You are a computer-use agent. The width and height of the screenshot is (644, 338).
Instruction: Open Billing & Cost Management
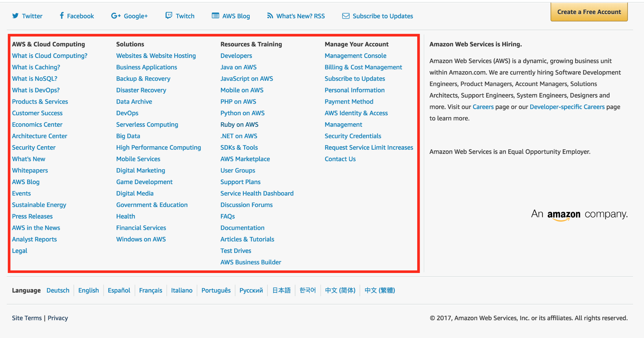(x=363, y=67)
